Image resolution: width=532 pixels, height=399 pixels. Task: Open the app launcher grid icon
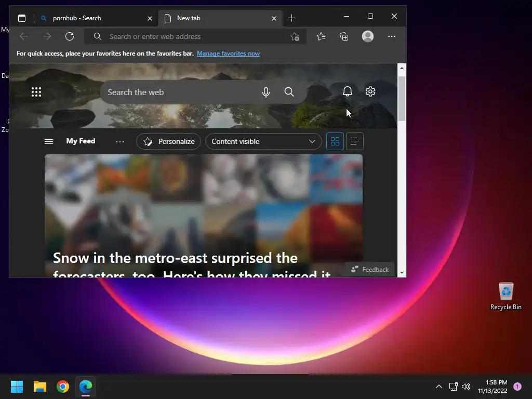pos(36,92)
